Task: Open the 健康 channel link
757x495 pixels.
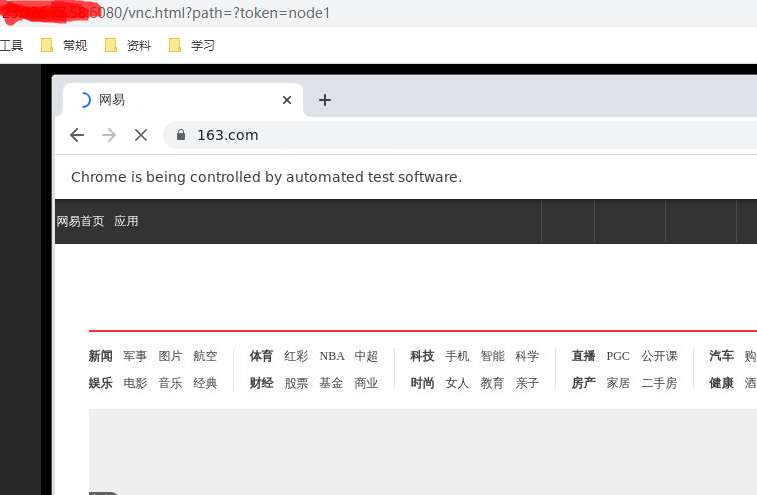Action: pyautogui.click(x=721, y=383)
